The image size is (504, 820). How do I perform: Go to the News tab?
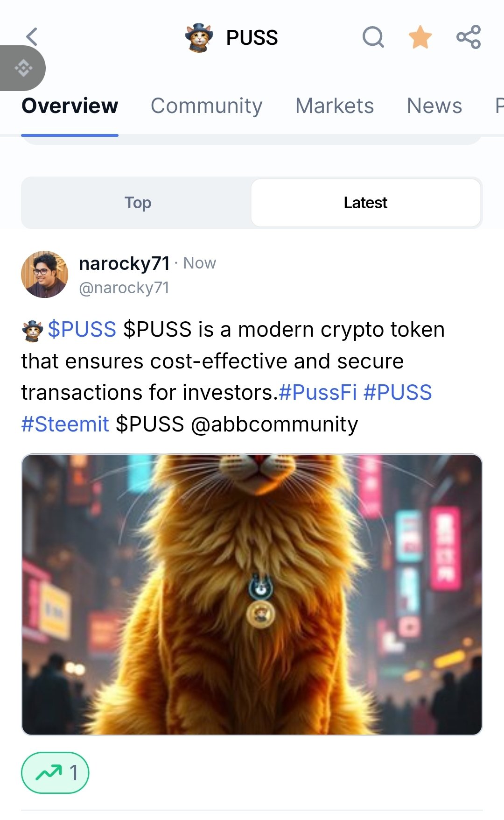click(x=434, y=106)
